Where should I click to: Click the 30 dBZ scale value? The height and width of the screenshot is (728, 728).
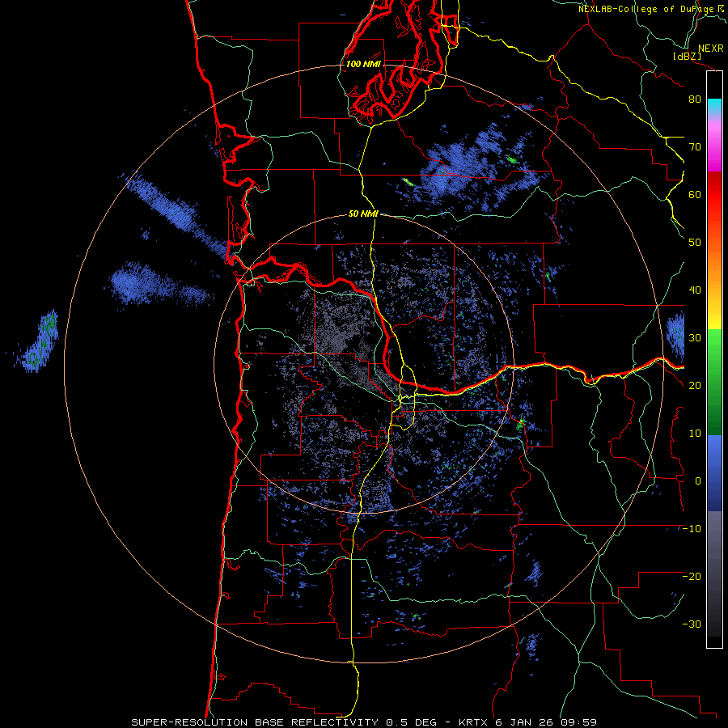coord(695,338)
